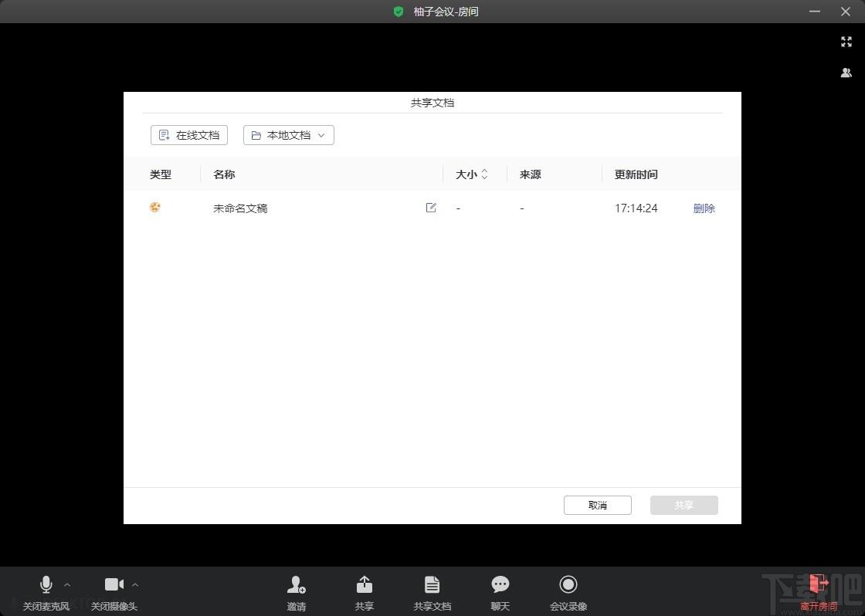Click green security shield icon
865x616 pixels.
click(x=399, y=12)
